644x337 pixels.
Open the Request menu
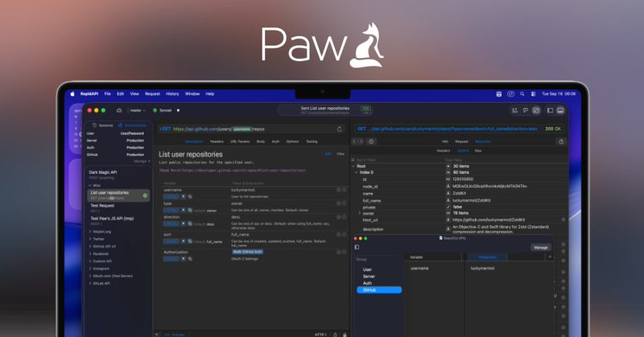pos(152,94)
